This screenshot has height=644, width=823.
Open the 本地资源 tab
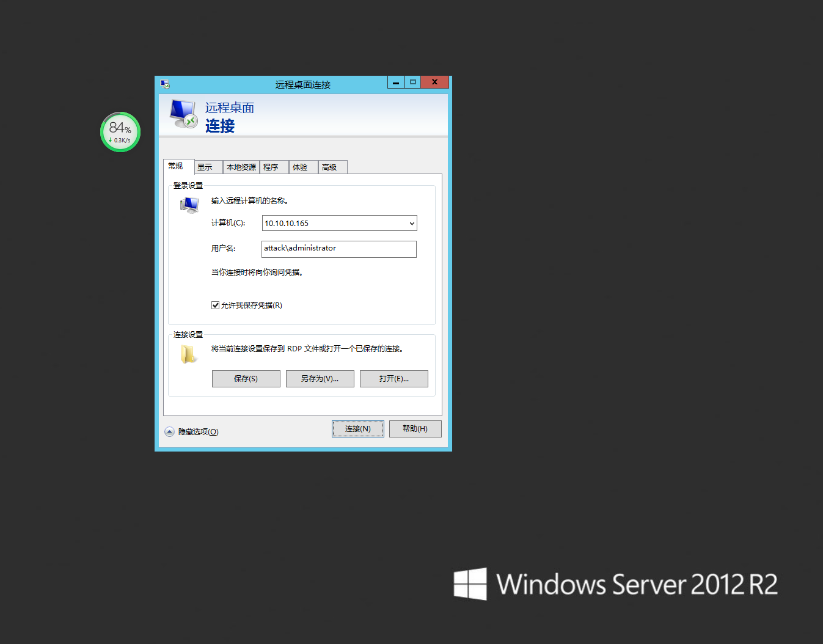tap(241, 167)
